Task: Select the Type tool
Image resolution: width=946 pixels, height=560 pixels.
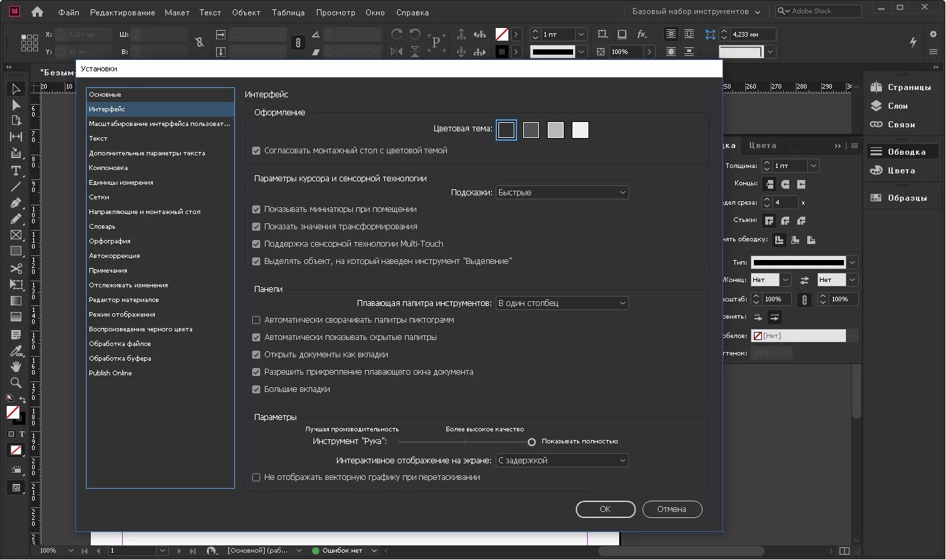Action: click(x=16, y=171)
